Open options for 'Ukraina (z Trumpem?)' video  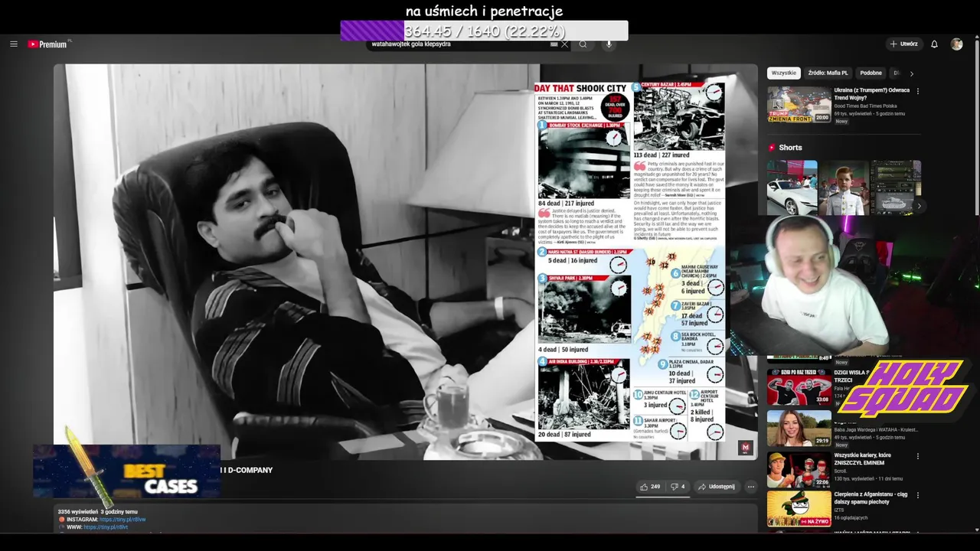[x=918, y=91]
